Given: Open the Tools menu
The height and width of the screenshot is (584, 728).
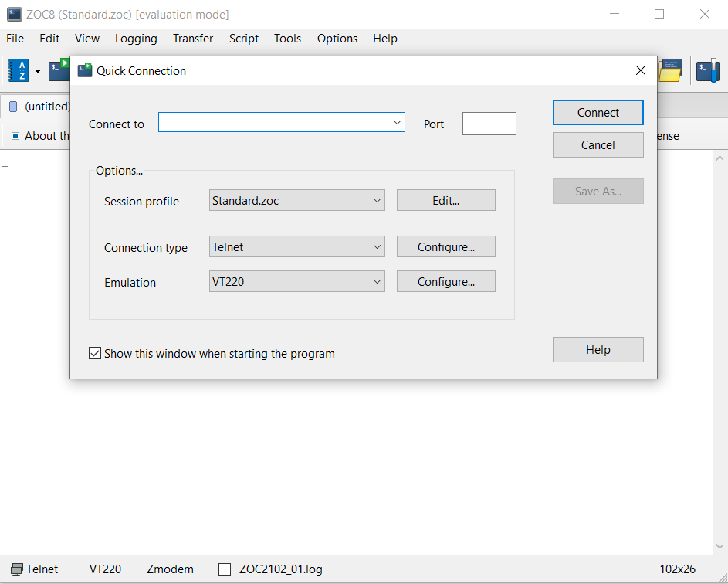Looking at the screenshot, I should pyautogui.click(x=287, y=39).
